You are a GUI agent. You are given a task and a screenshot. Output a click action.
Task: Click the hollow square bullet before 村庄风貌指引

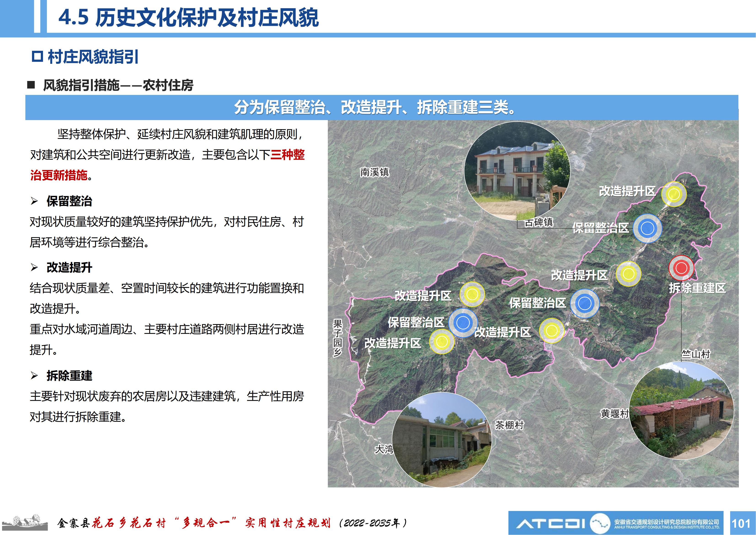(37, 56)
